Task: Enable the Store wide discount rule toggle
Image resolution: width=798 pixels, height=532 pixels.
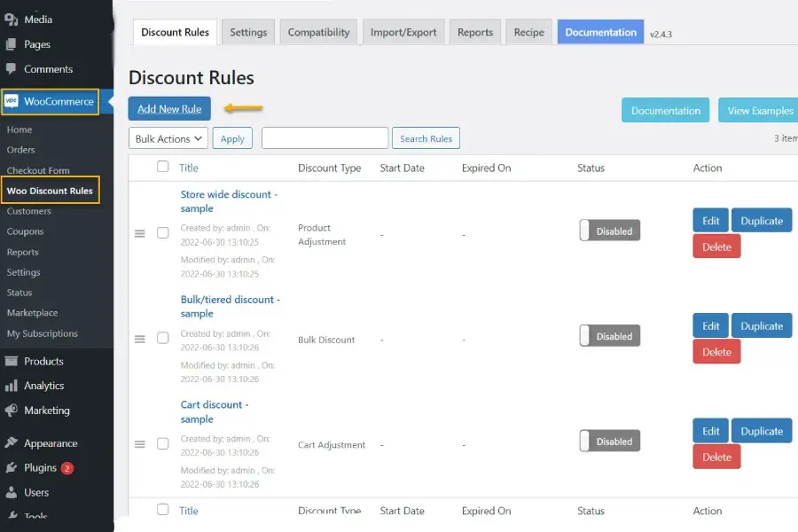Action: click(x=610, y=231)
